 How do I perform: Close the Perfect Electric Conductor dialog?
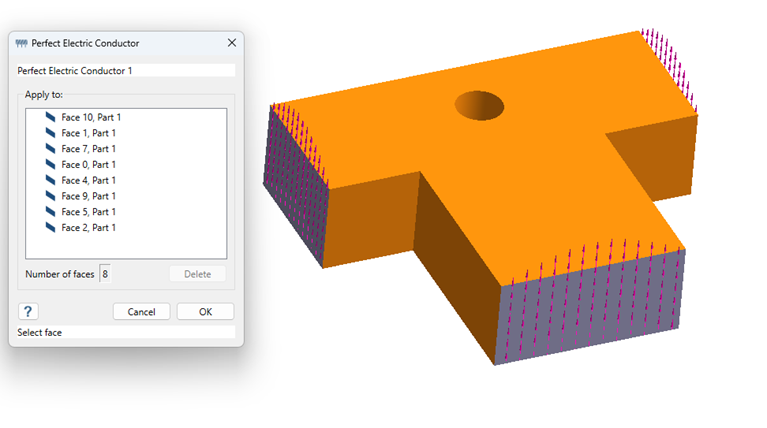(232, 43)
